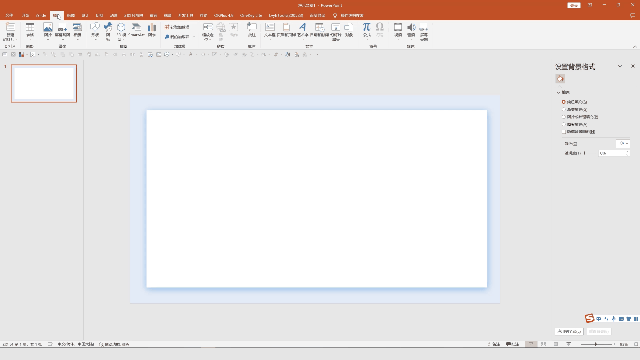Screen dimensions: 640x360
Task: Insert a chart using the Chart icon
Action: (x=152, y=30)
